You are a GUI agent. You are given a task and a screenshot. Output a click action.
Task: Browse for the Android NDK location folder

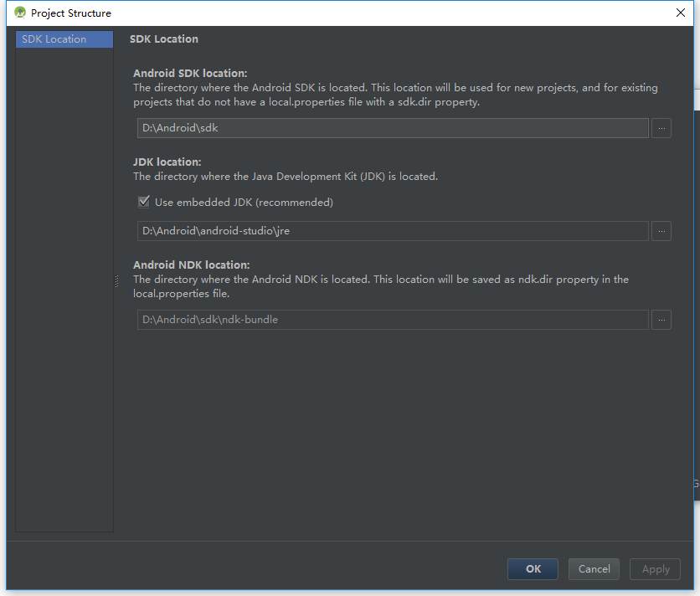661,320
